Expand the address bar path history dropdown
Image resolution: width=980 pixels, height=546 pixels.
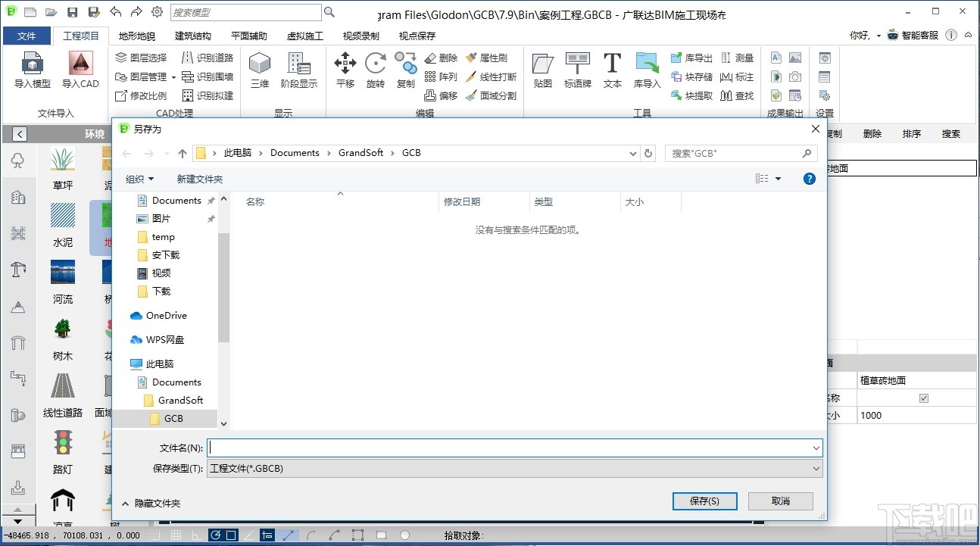point(633,153)
